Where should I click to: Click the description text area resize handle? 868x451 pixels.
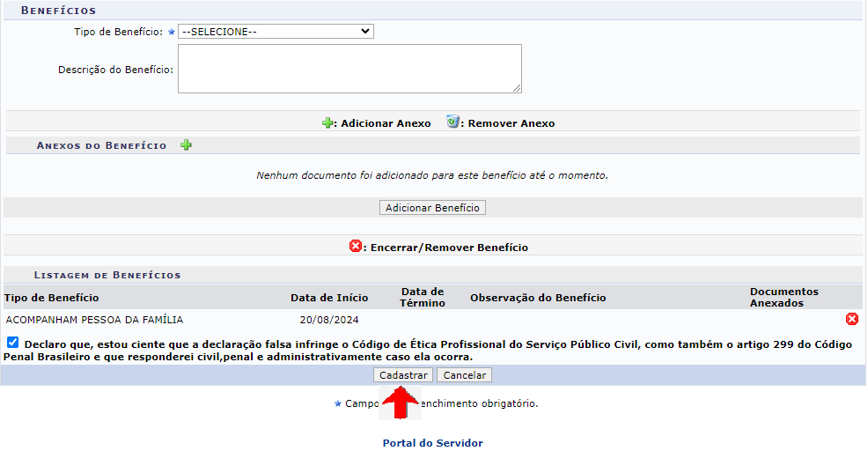[x=517, y=88]
